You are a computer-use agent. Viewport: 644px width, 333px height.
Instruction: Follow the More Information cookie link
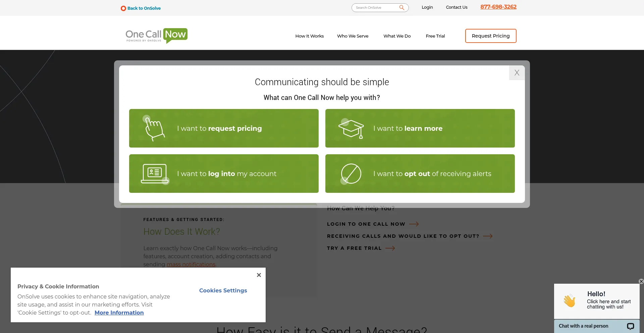pos(119,313)
